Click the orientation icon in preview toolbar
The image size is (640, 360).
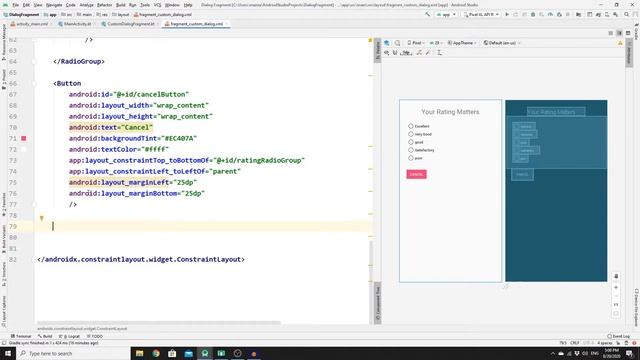(x=398, y=43)
